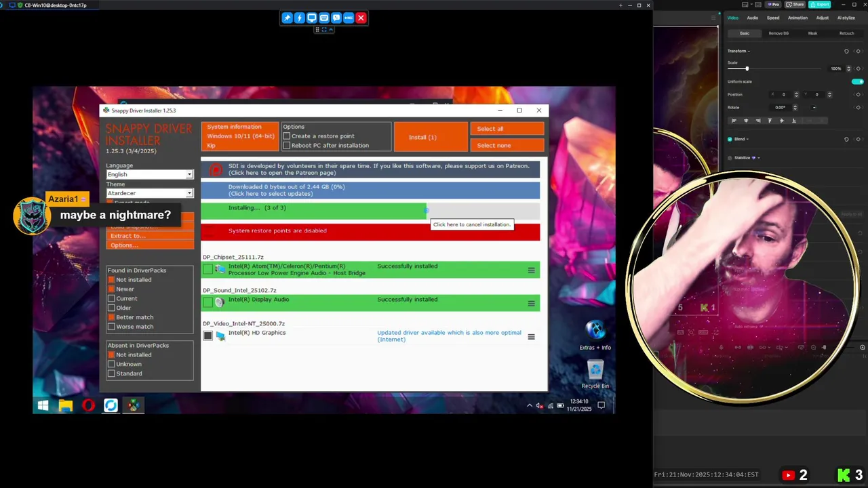The width and height of the screenshot is (868, 488).
Task: Click the keyboard icon in remote toolbar
Action: (x=324, y=18)
